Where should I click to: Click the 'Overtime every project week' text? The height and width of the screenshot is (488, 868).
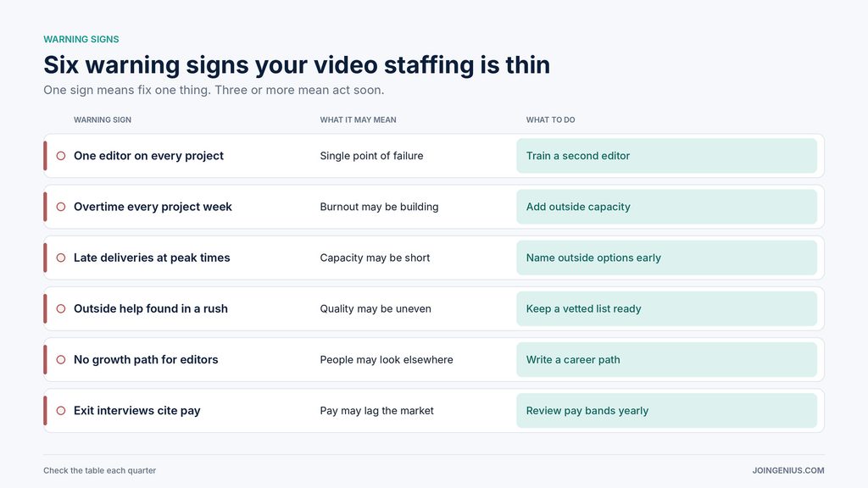[153, 207]
